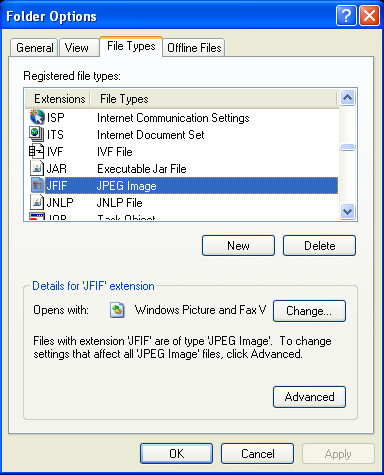Select the JNLP file icon
The width and height of the screenshot is (384, 475).
(37, 202)
